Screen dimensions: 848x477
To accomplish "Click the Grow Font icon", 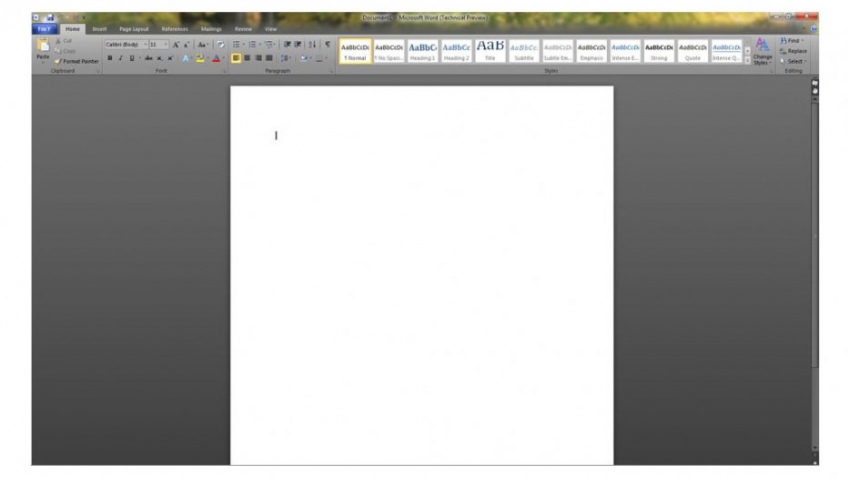I will coord(176,45).
